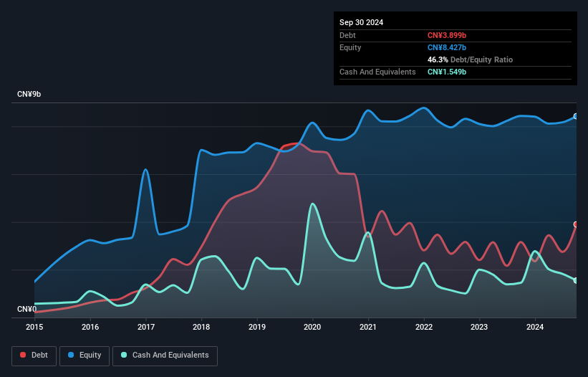Select the teal Cash endpoint marker
588x377 pixels.
click(x=576, y=280)
